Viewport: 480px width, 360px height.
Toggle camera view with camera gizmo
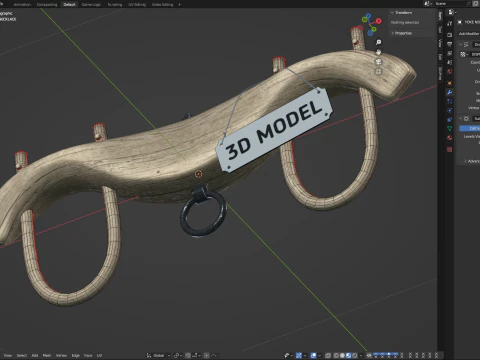[x=378, y=62]
